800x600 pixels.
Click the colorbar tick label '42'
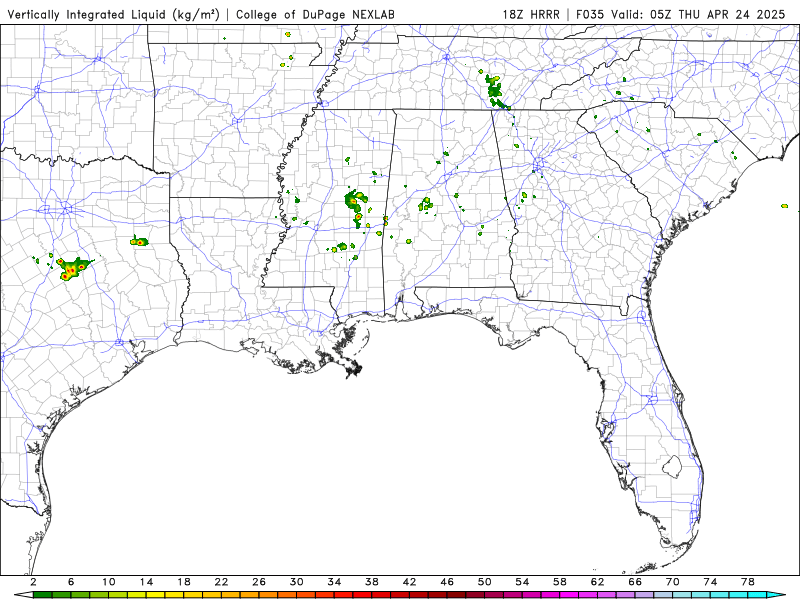pyautogui.click(x=410, y=582)
